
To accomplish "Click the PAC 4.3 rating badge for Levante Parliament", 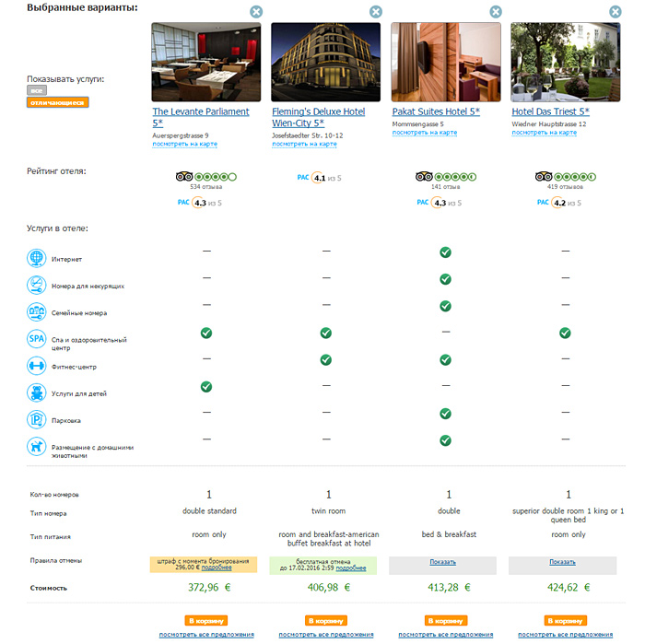I will click(200, 203).
